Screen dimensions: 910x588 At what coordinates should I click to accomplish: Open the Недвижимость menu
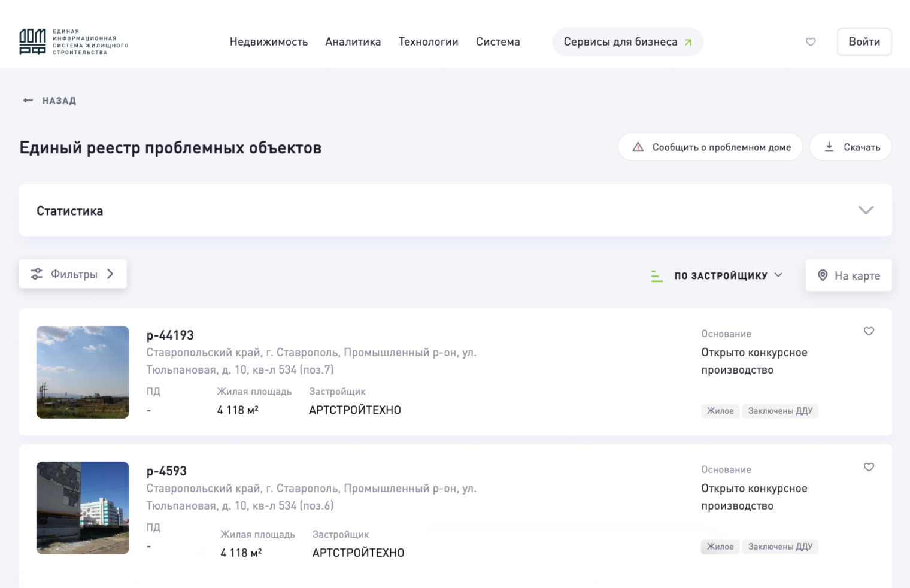(269, 41)
